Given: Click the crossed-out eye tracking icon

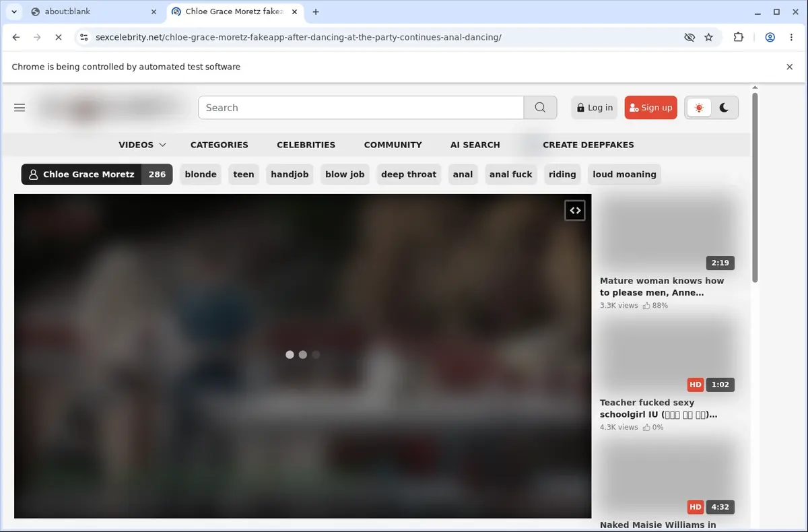Looking at the screenshot, I should 689,37.
